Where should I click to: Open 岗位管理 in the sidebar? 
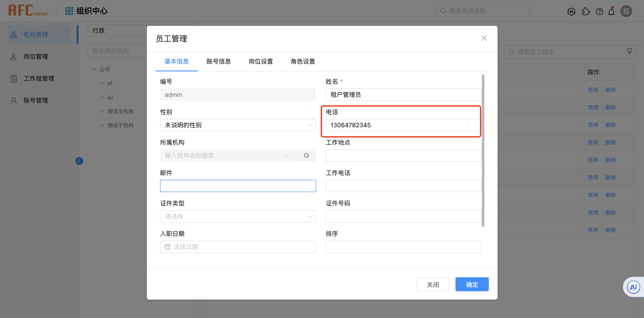click(36, 57)
